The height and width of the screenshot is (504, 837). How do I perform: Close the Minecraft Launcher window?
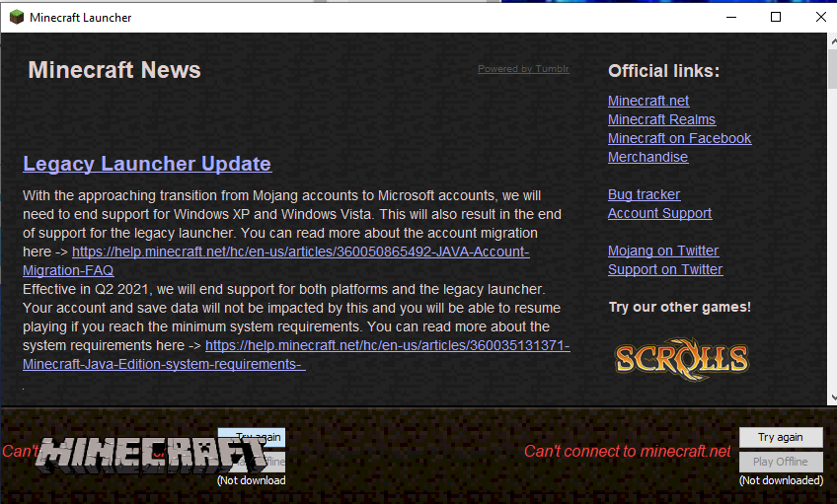[821, 17]
